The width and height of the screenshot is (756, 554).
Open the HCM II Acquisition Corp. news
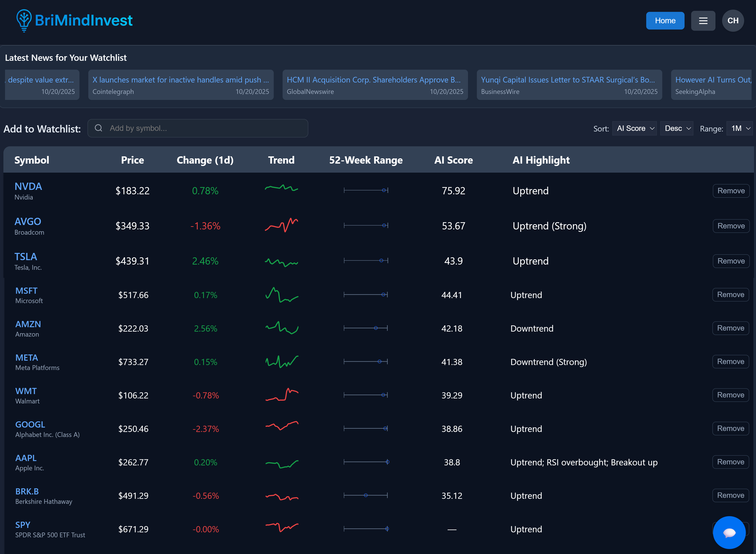[x=375, y=85]
